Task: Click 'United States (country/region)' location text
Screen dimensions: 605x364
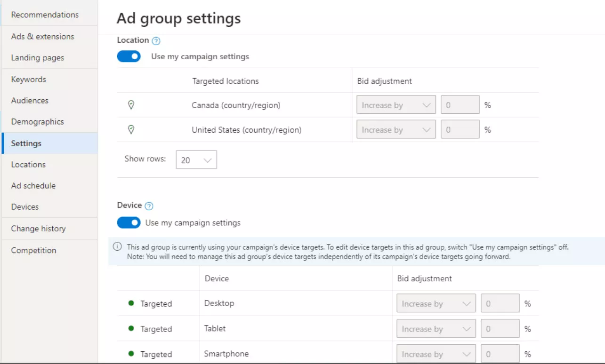Action: (246, 130)
